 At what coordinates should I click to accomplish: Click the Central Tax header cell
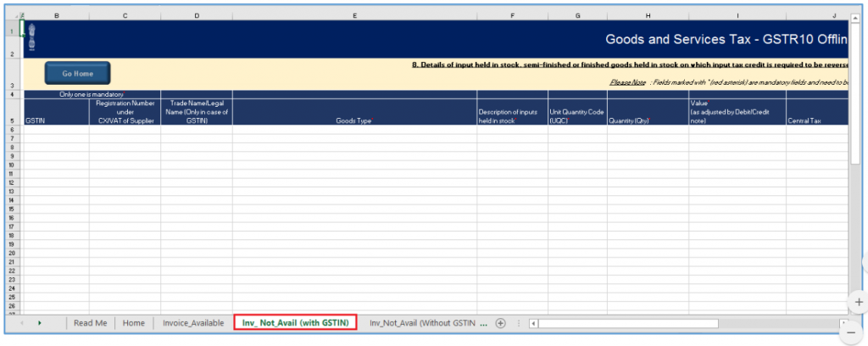(817, 112)
